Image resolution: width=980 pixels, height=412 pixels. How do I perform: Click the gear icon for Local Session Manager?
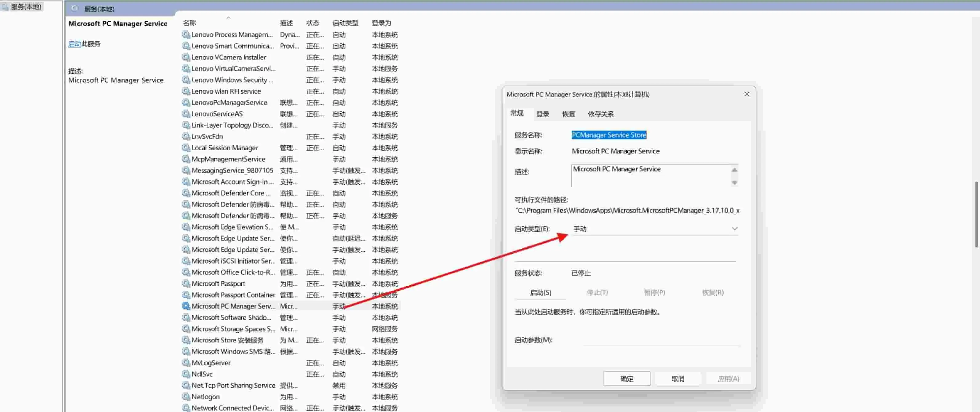coord(186,148)
